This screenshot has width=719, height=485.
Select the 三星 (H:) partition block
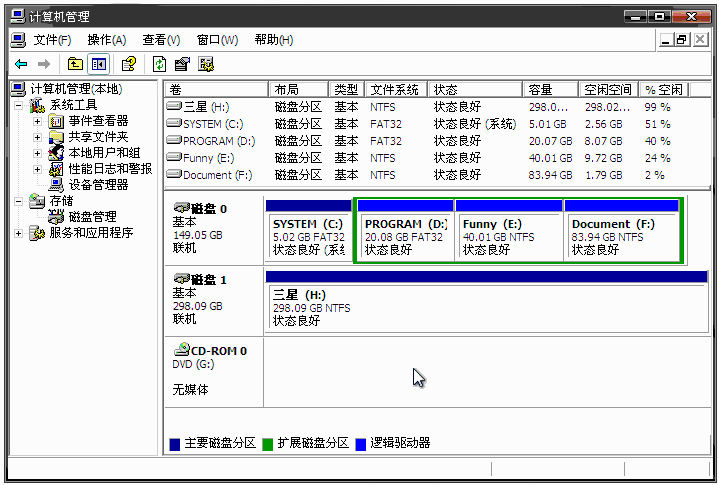[x=487, y=302]
